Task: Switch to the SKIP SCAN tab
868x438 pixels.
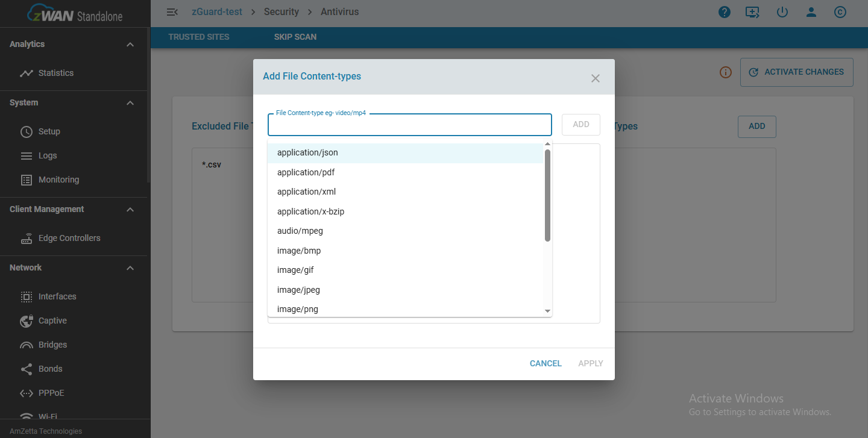Action: click(x=295, y=37)
